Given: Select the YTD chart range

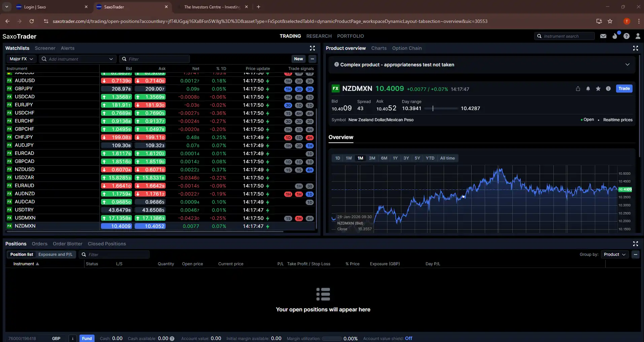Looking at the screenshot, I should [x=430, y=158].
